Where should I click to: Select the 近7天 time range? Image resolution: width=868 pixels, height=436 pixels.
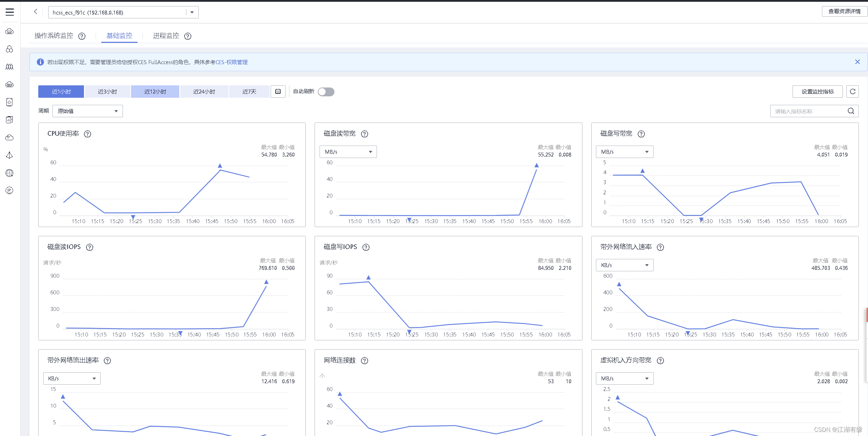249,91
